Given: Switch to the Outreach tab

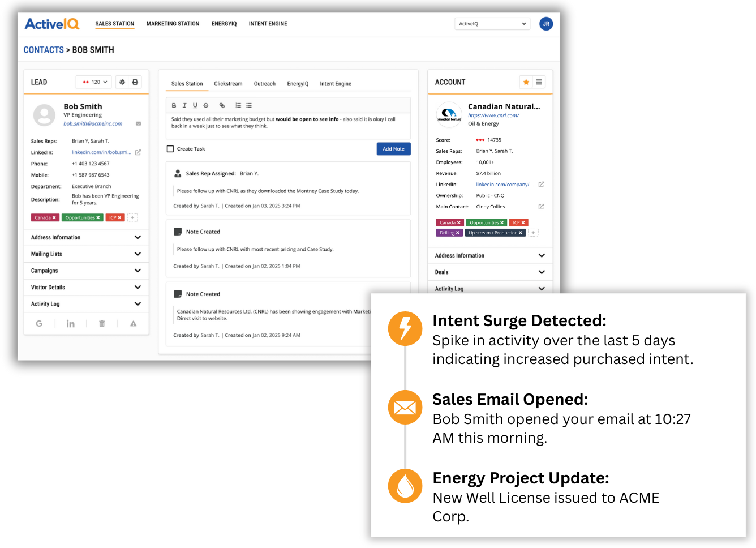Looking at the screenshot, I should click(265, 84).
